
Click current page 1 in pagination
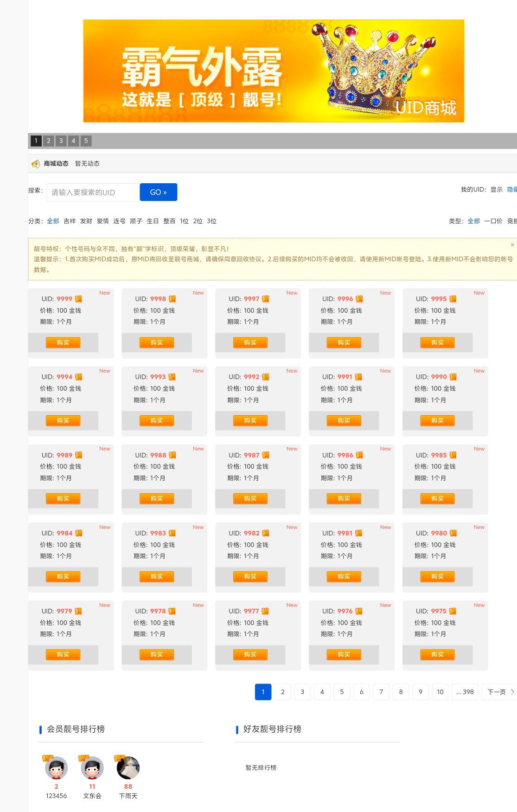click(x=263, y=692)
